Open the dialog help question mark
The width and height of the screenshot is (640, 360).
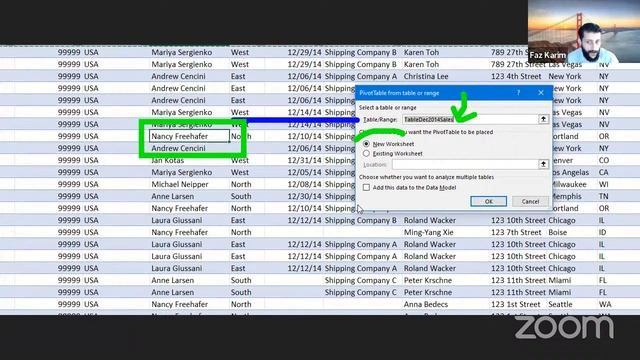518,93
